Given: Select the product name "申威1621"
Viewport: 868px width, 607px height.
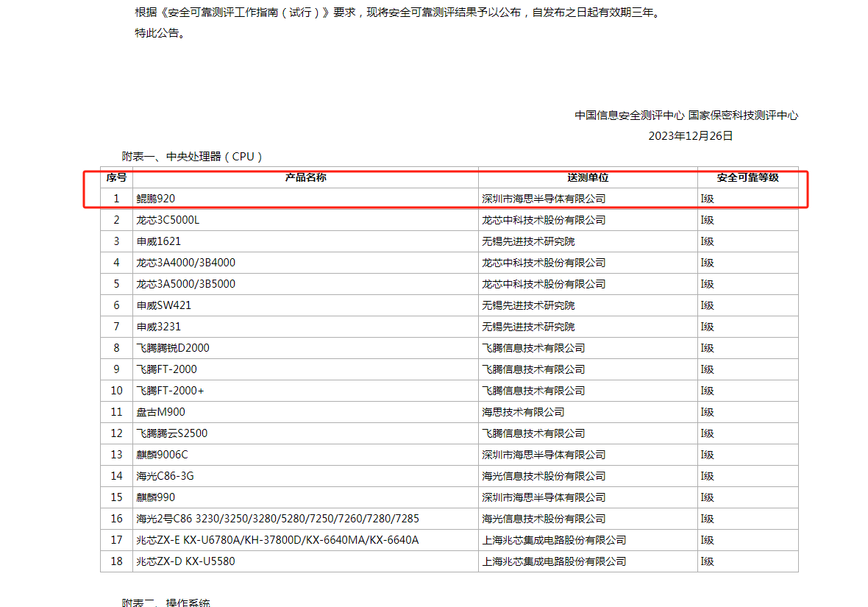Looking at the screenshot, I should 158,241.
